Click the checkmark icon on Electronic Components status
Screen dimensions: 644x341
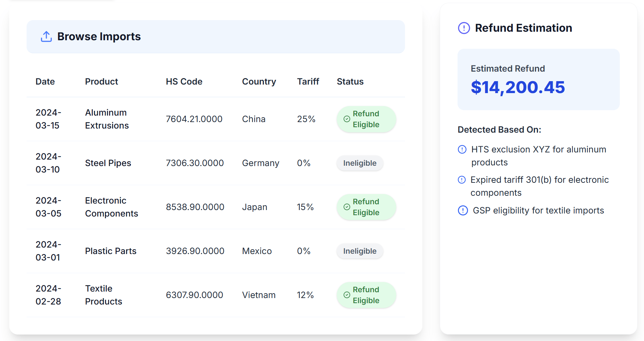click(x=347, y=207)
